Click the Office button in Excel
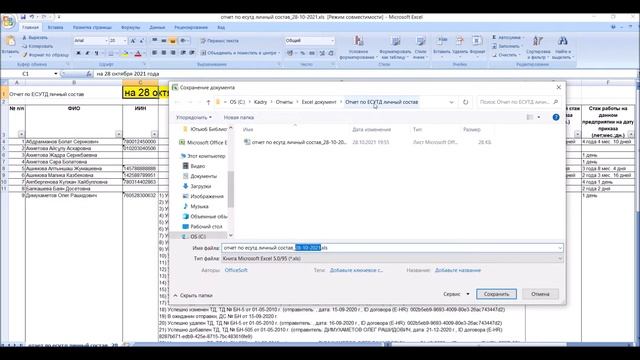Image resolution: width=640 pixels, height=360 pixels. coord(8,21)
